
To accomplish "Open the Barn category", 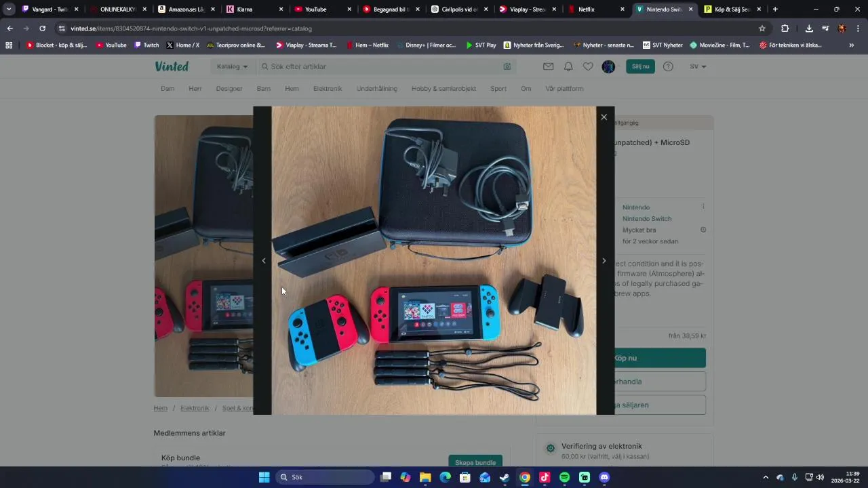I will 264,89.
